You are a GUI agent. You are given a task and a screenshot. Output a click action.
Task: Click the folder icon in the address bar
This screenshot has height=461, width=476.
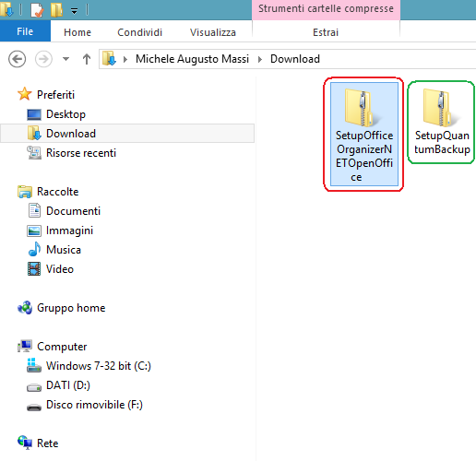109,58
